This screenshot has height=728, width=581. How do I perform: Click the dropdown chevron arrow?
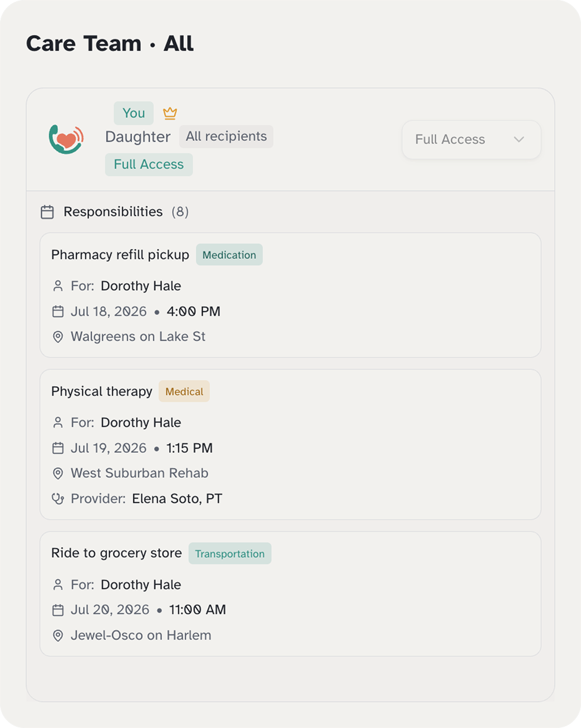coord(519,139)
